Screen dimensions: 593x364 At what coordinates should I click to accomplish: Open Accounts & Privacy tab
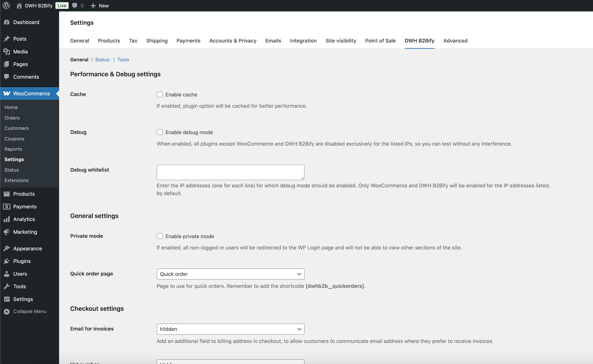(x=233, y=41)
